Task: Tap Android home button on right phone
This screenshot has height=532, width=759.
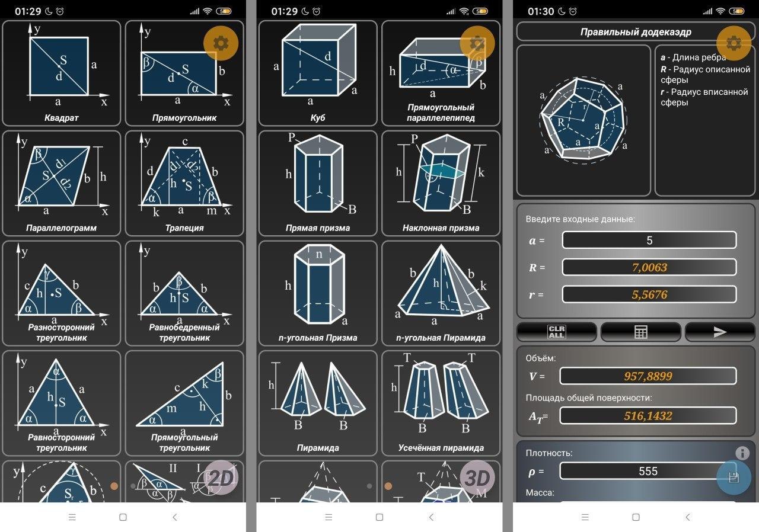Action: [x=636, y=517]
